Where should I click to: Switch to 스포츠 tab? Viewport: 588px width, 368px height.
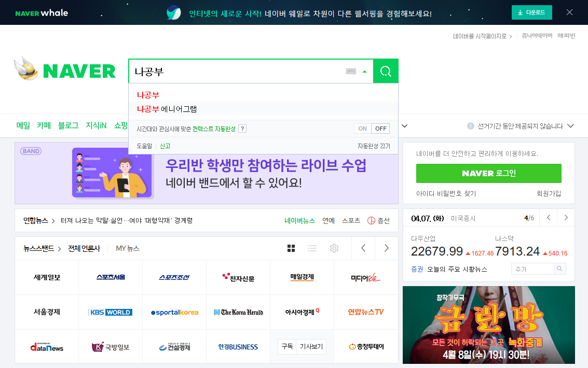[351, 221]
